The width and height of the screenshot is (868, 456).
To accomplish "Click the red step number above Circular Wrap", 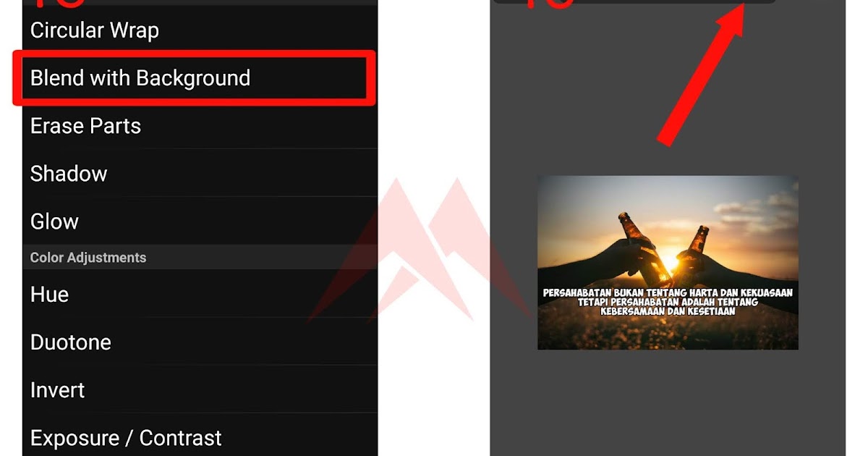I will 59,3.
